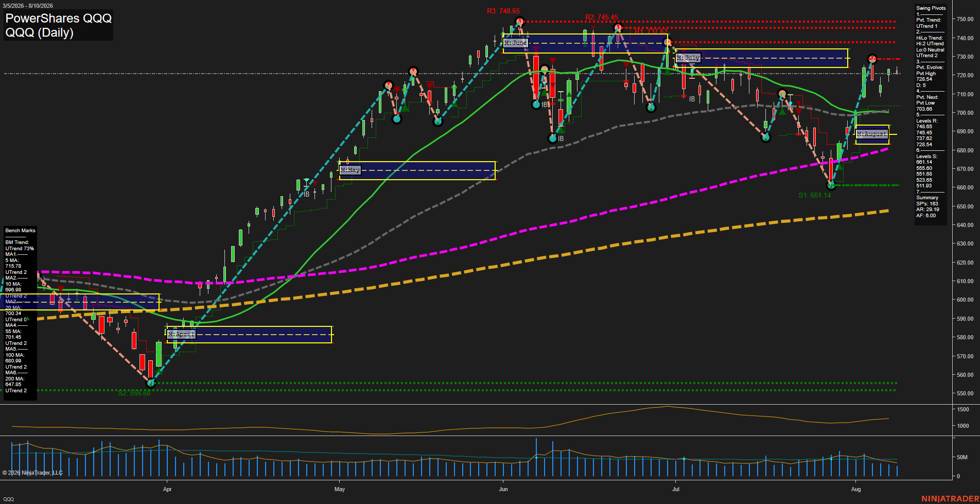Viewport: 980px width, 504px height.
Task: Click the R3: 748.65 resistance label on chart
Action: click(x=503, y=11)
